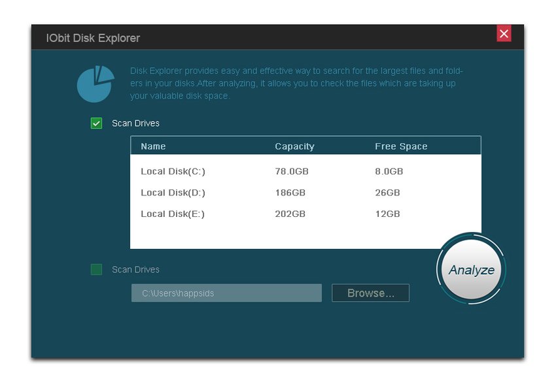Click the Disk Explorer pie chart icon
The width and height of the screenshot is (556, 392).
point(96,84)
